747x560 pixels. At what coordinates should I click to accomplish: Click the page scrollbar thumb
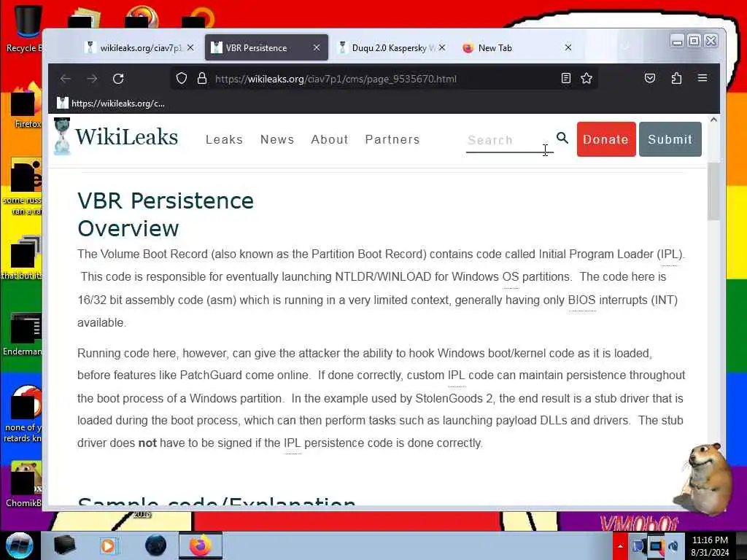coord(713,191)
